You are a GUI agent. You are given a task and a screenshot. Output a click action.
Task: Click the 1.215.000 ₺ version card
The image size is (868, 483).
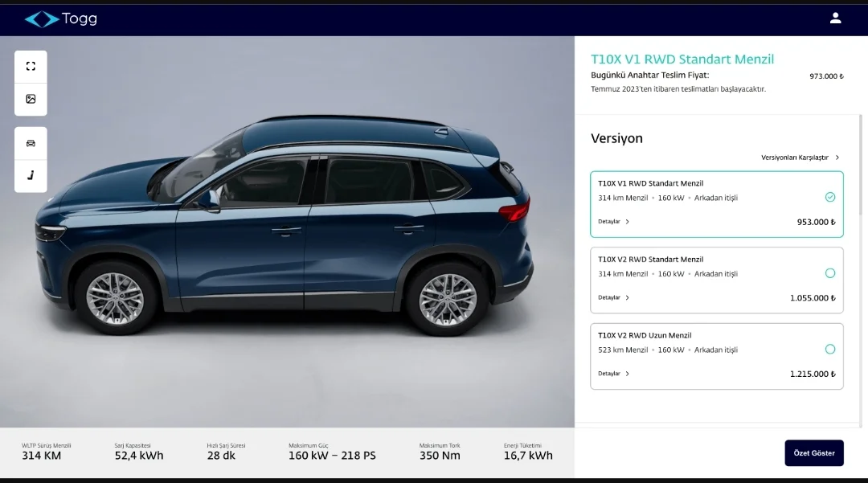[x=717, y=356]
